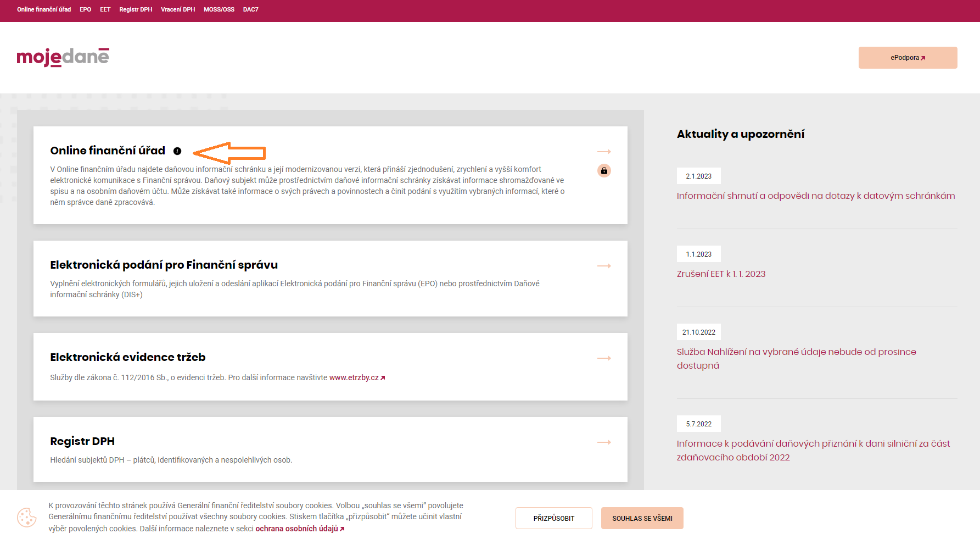Screen dimensions: 980x539
Task: Click the Aktuality a upozornění heading
Action: (x=741, y=134)
